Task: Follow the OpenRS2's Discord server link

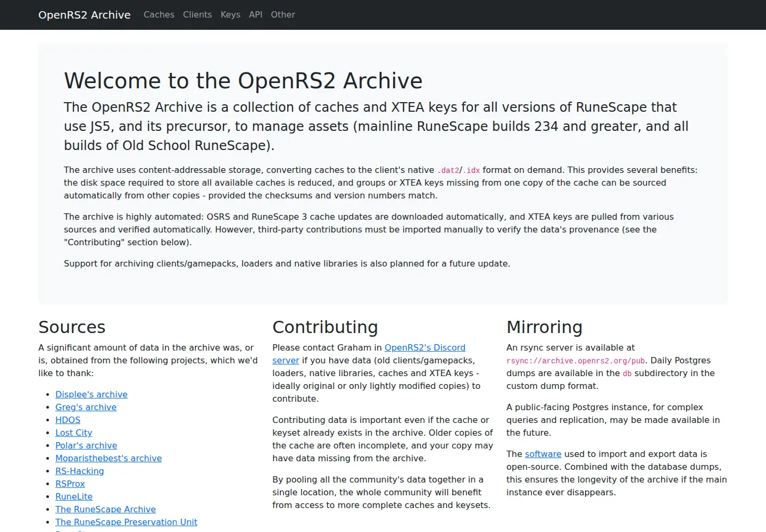Action: coord(425,347)
